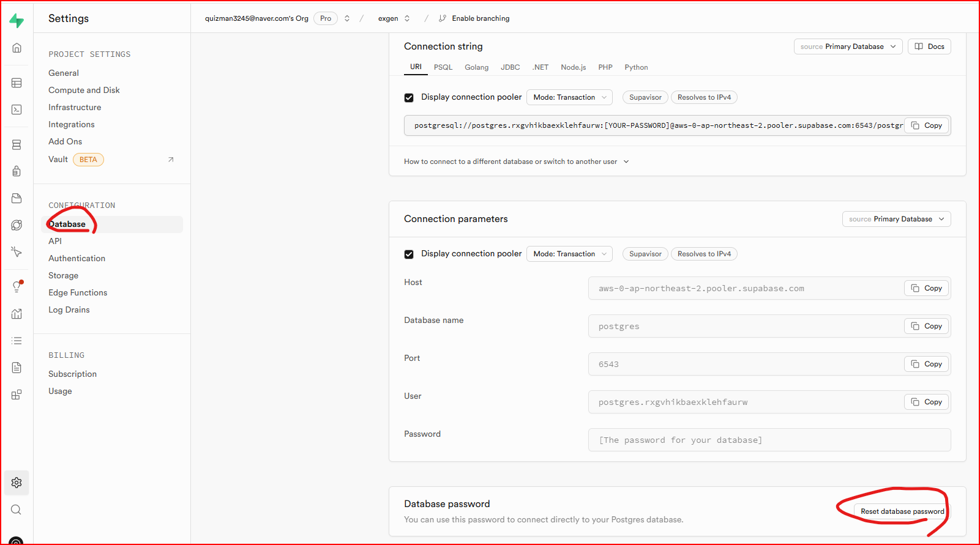Copy the Host value
This screenshot has height=545, width=980.
926,288
